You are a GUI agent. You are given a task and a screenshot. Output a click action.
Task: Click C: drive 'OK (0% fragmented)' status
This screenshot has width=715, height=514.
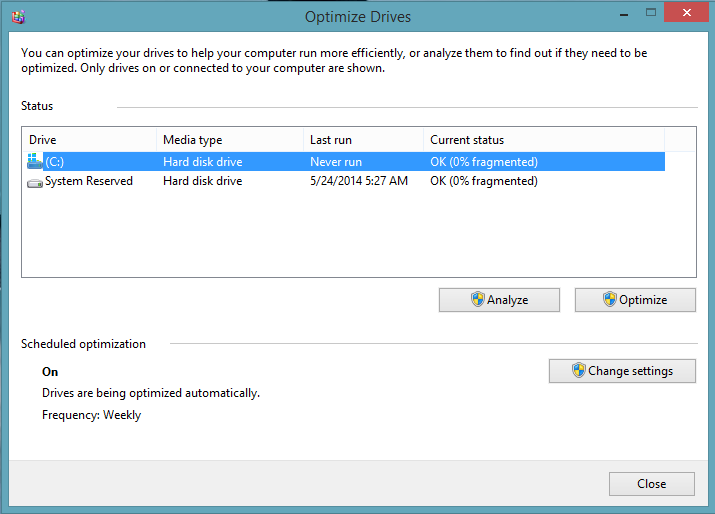[x=484, y=162]
